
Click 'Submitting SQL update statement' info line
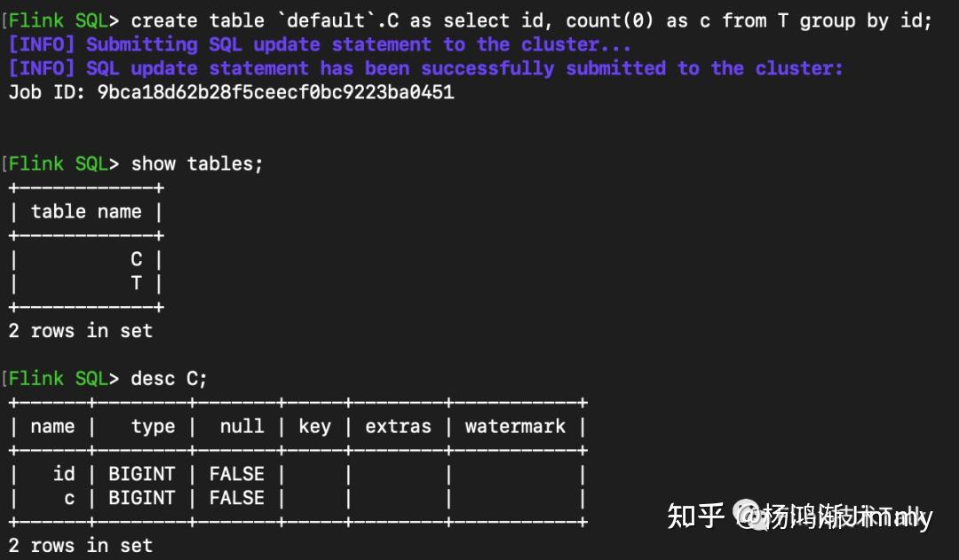[319, 44]
